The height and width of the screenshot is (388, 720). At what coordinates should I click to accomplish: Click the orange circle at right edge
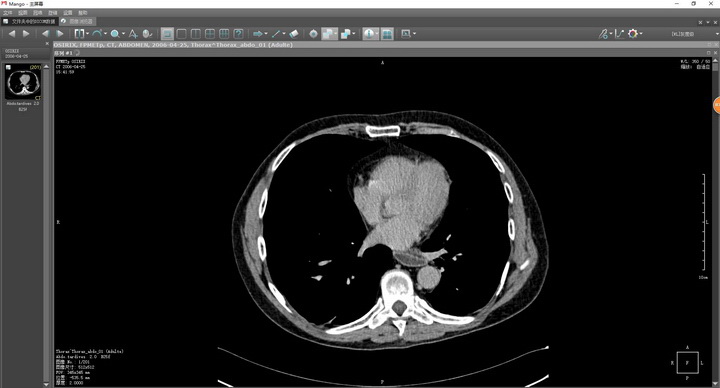click(717, 105)
